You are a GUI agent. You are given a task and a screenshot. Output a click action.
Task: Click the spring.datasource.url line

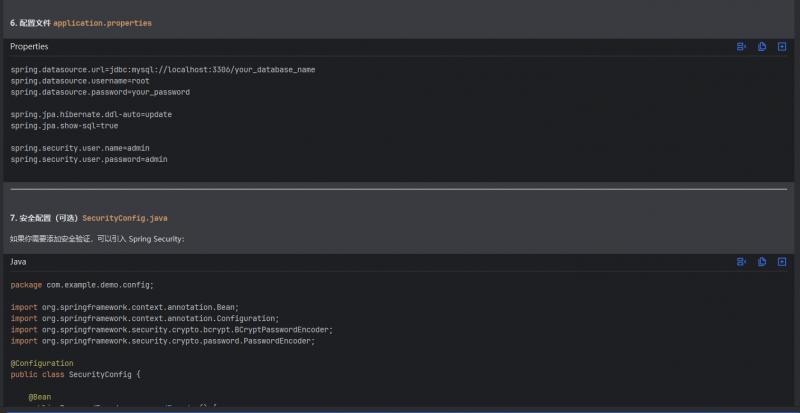coord(163,70)
